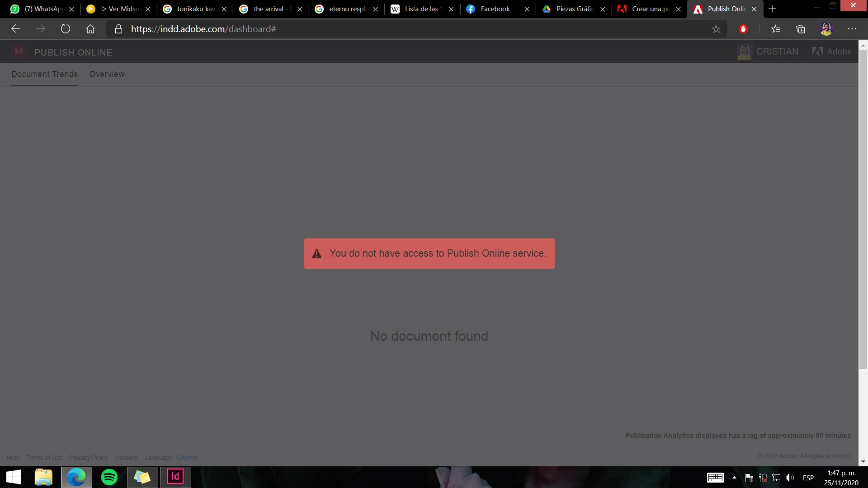Show hidden system tray icons arrow

734,478
